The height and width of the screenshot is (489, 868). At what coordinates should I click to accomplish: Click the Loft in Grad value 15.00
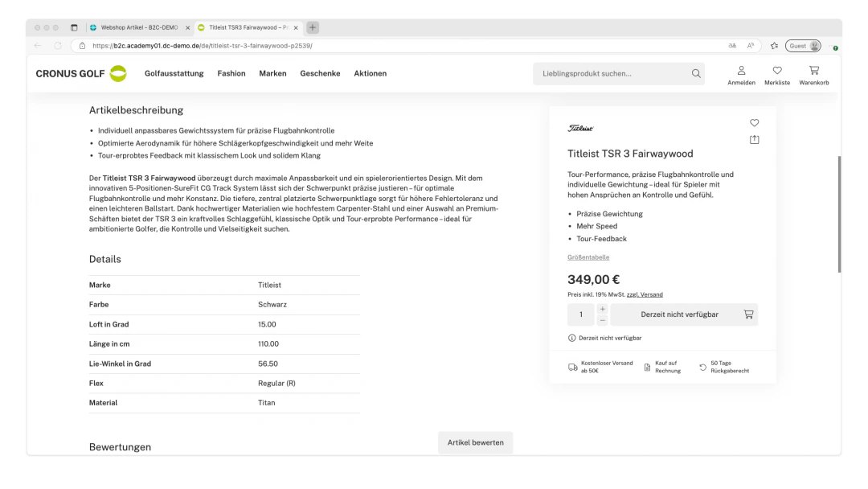coord(267,324)
